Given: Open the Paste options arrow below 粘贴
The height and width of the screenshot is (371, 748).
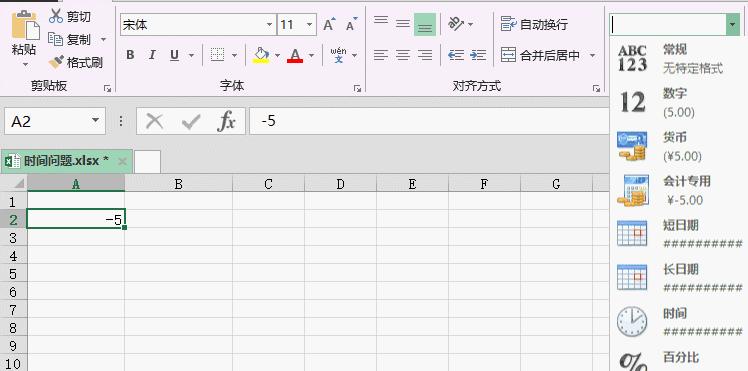Looking at the screenshot, I should click(x=25, y=64).
